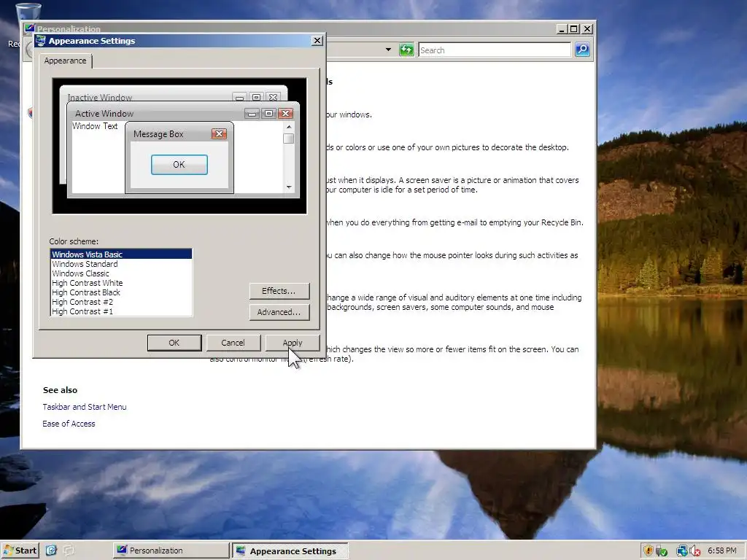Screen dimensions: 747x560
Task: Click the Search field in Personalization window
Action: pyautogui.click(x=495, y=50)
